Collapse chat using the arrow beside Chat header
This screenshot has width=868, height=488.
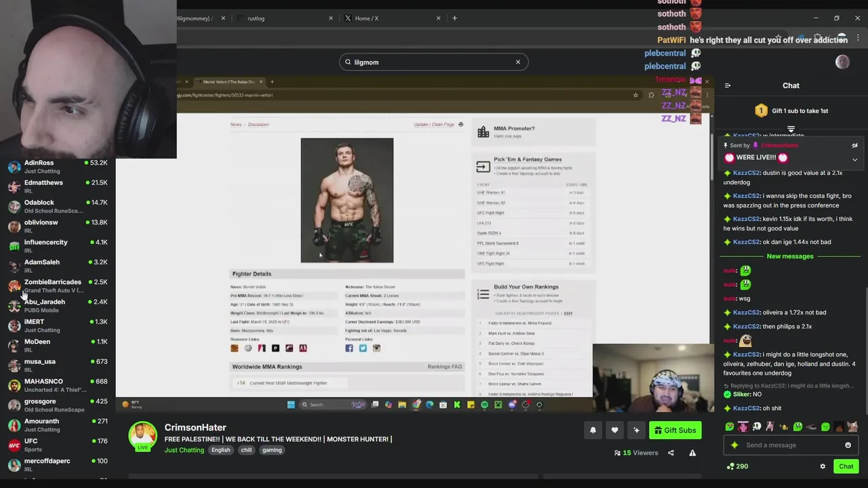[x=728, y=85]
